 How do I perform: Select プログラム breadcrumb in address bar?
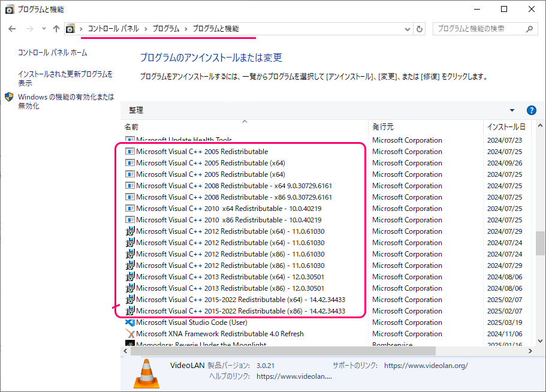[x=166, y=29]
